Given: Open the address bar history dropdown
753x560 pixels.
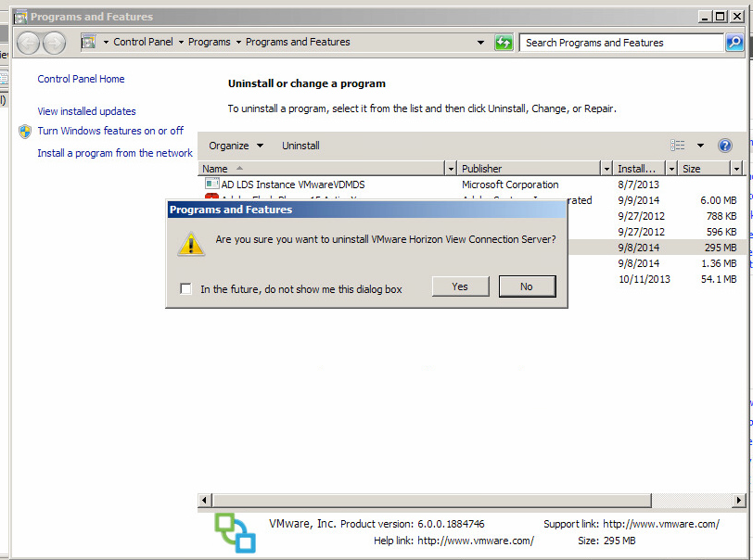Looking at the screenshot, I should 480,43.
